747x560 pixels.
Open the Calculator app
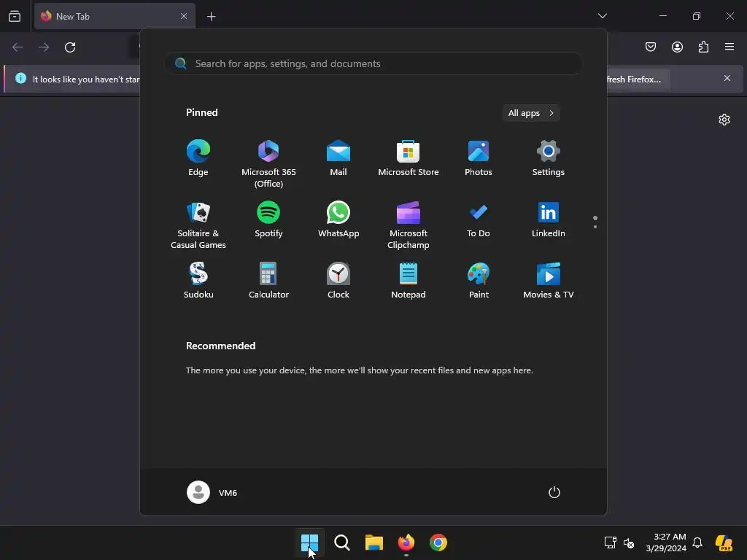[268, 281]
